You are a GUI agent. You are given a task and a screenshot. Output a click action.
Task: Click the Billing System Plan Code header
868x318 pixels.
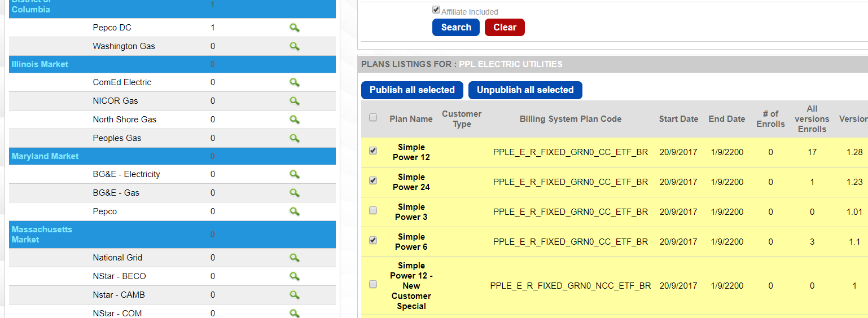(571, 119)
